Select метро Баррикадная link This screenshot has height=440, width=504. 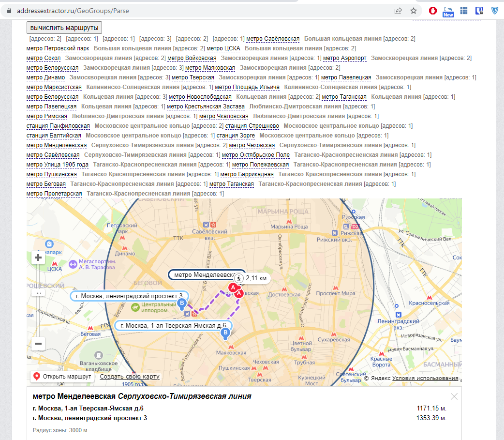pos(247,174)
